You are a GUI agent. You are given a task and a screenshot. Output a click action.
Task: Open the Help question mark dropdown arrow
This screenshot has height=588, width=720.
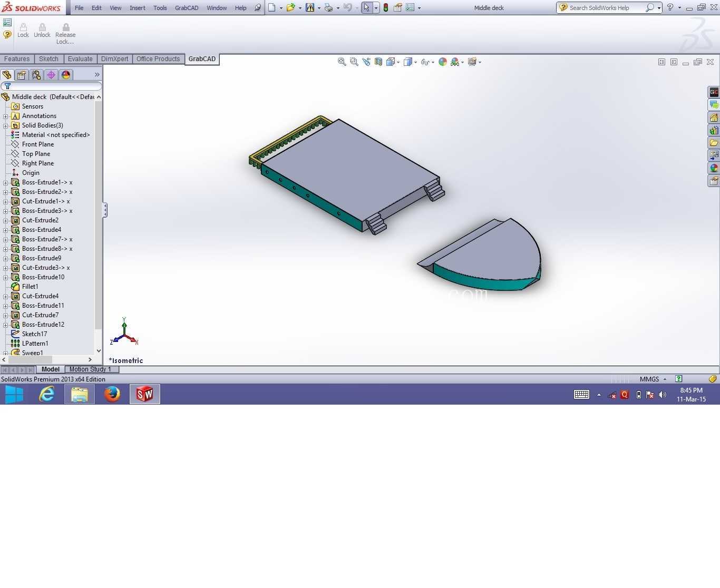coord(679,8)
